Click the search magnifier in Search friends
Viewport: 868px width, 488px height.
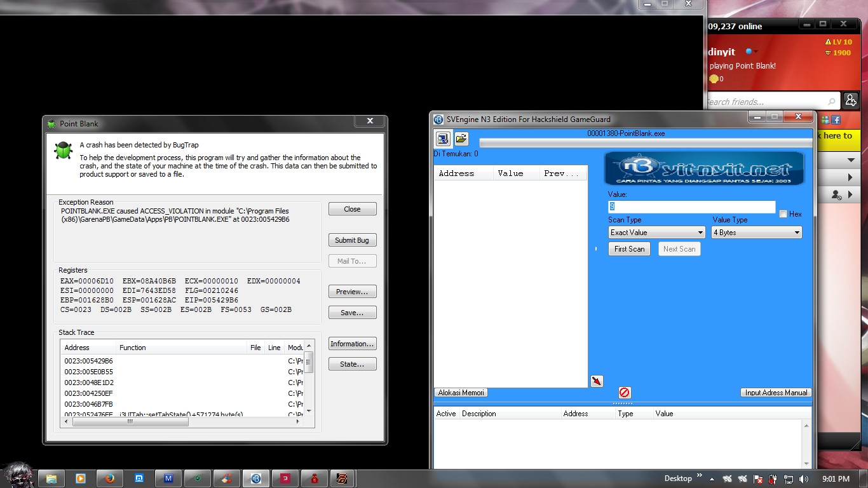832,102
